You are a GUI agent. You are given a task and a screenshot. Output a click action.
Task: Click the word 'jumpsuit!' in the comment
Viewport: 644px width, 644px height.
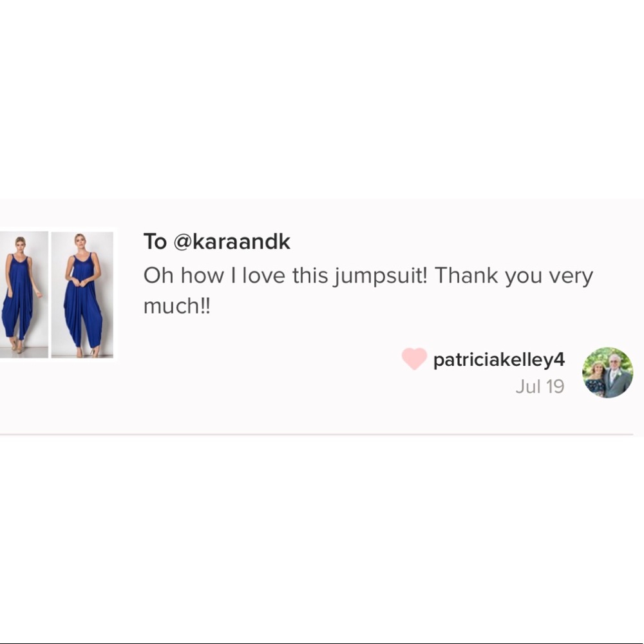[381, 276]
